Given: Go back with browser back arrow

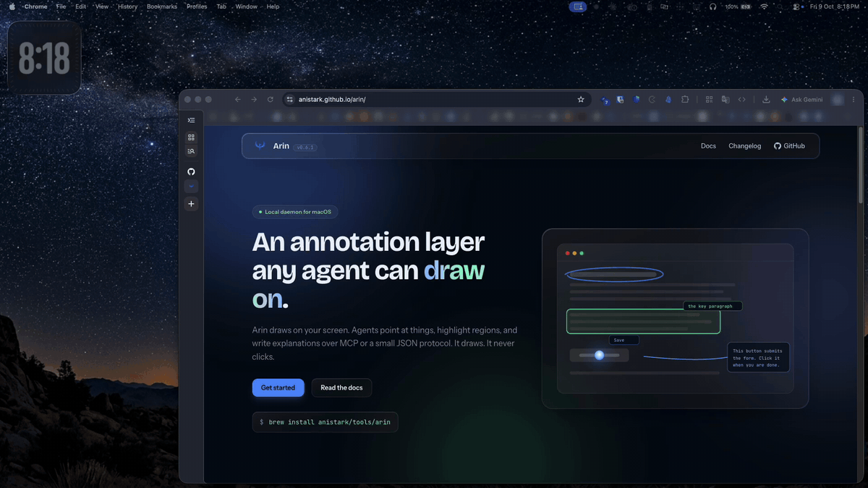Looking at the screenshot, I should click(238, 100).
